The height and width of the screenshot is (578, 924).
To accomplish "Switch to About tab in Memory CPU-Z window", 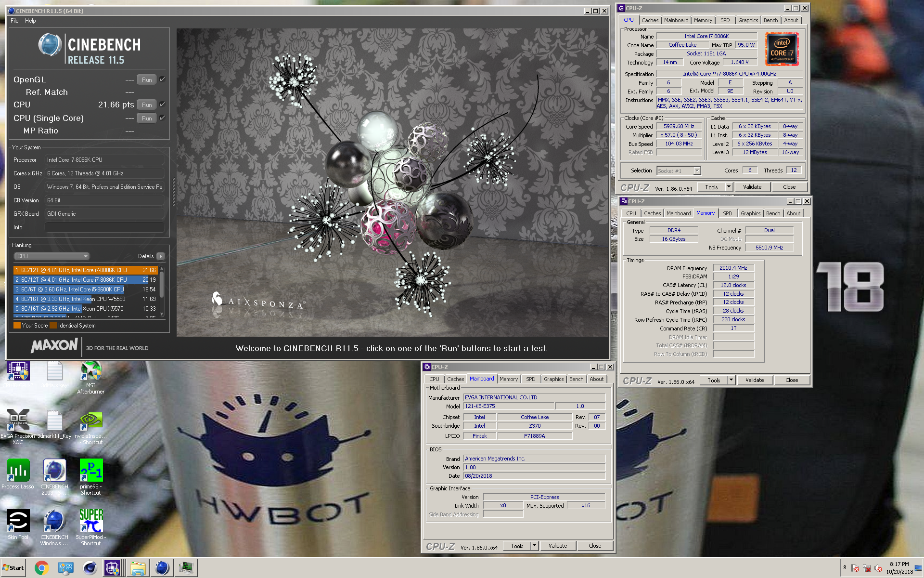I will click(x=793, y=213).
